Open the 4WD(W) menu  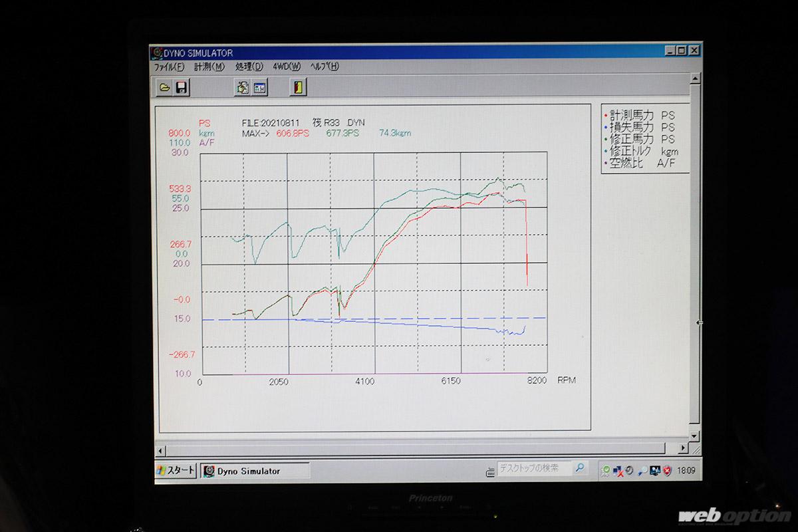[287, 66]
